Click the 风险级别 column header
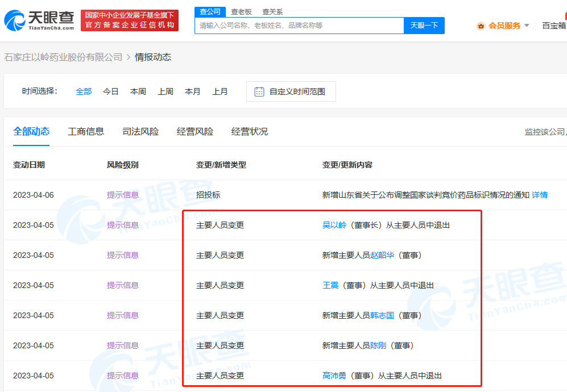 click(x=123, y=165)
